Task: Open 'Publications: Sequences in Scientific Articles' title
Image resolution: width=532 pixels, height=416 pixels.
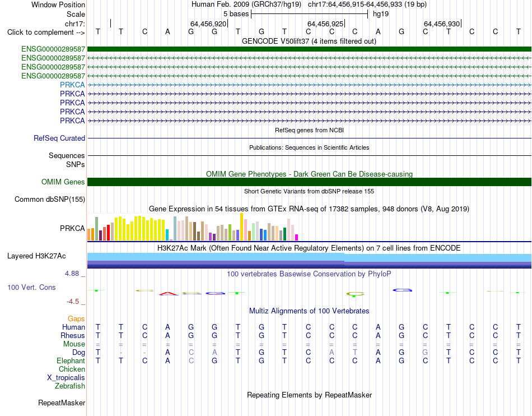Action: point(309,147)
